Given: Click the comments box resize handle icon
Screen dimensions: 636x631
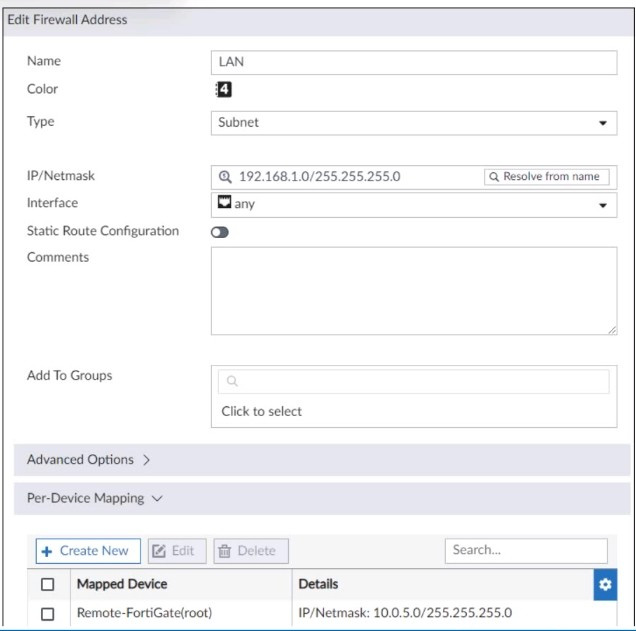Looking at the screenshot, I should [x=612, y=330].
